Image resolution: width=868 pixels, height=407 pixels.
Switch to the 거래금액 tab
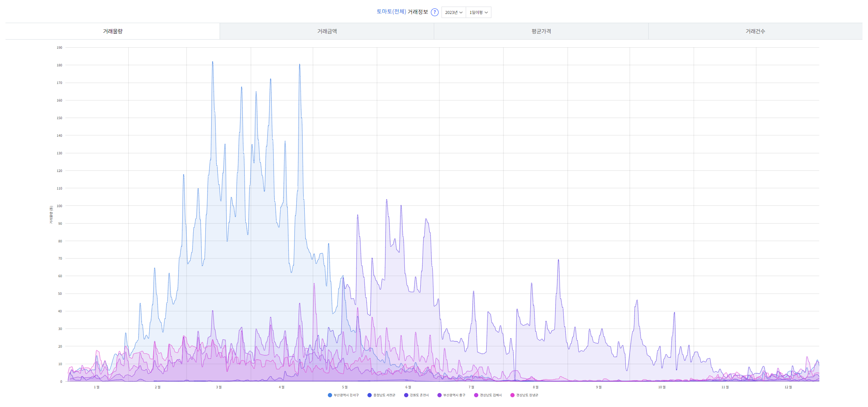[x=327, y=31]
